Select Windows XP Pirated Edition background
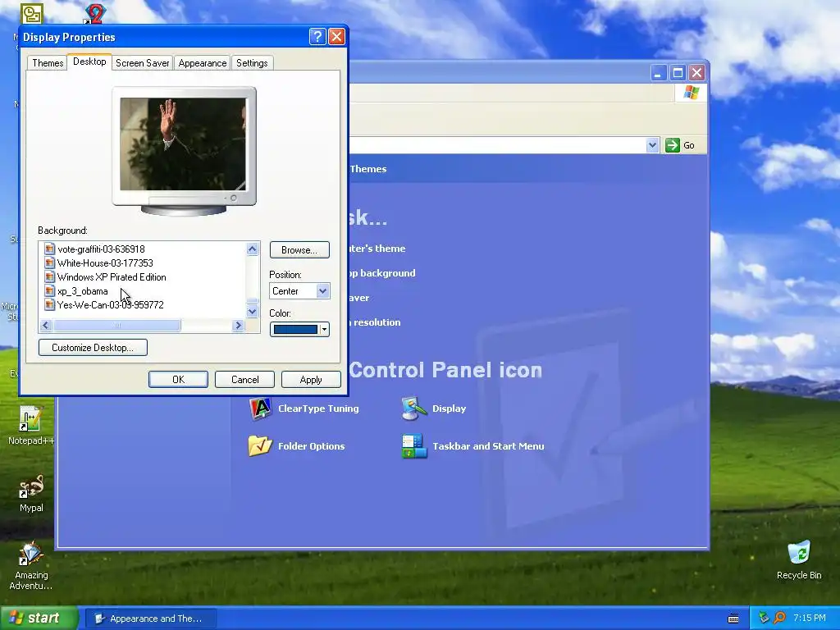Image resolution: width=840 pixels, height=630 pixels. 112,277
